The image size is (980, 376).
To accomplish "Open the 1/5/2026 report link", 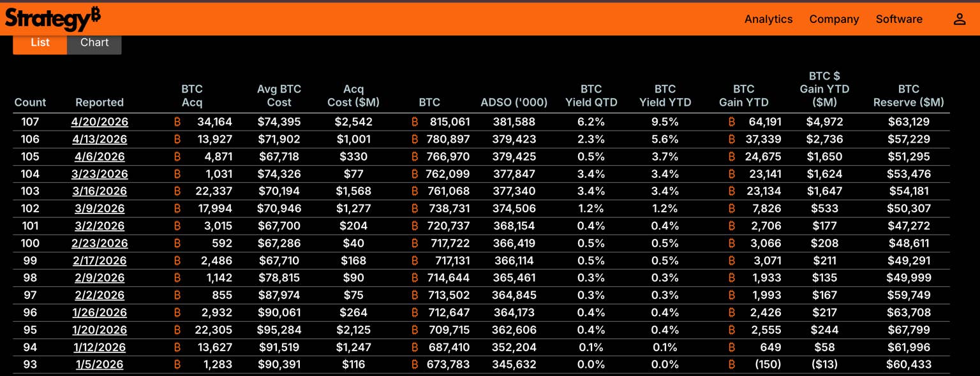I will tap(100, 365).
